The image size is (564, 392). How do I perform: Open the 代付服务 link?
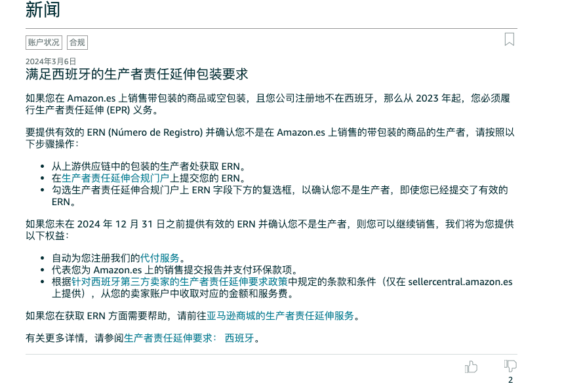tap(160, 258)
